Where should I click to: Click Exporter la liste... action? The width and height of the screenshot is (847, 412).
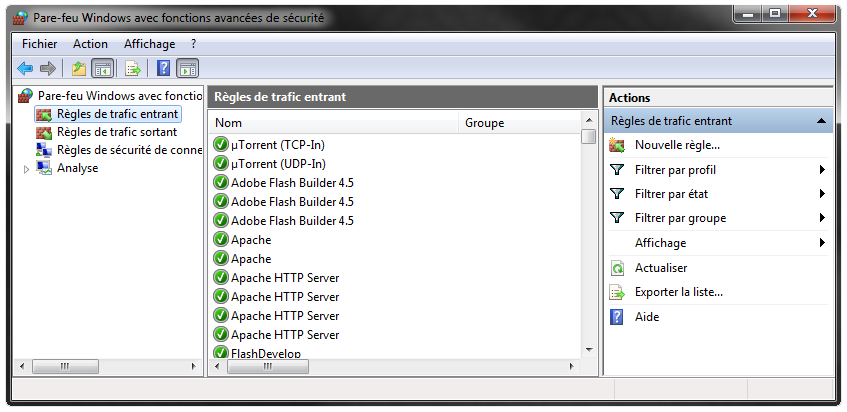click(x=679, y=293)
